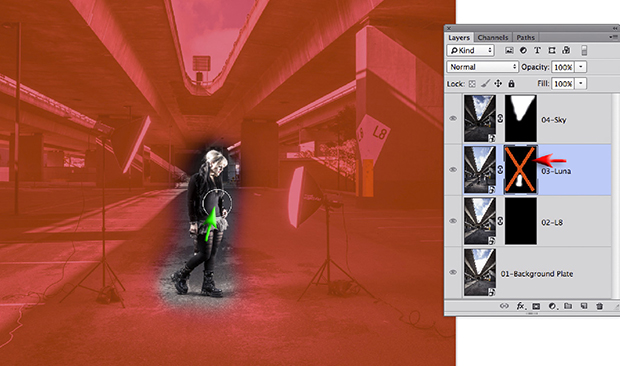This screenshot has width=620, height=366.
Task: Select the shape layer filter icon
Action: point(552,50)
